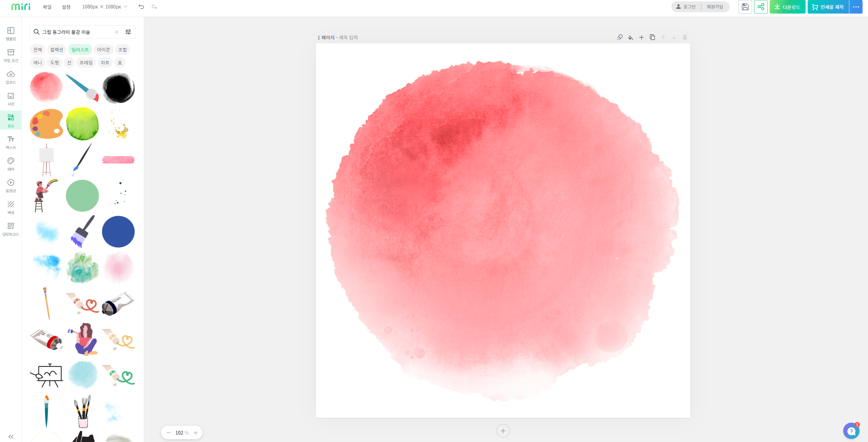
Task: Select the 애니 filter tab
Action: 38,62
